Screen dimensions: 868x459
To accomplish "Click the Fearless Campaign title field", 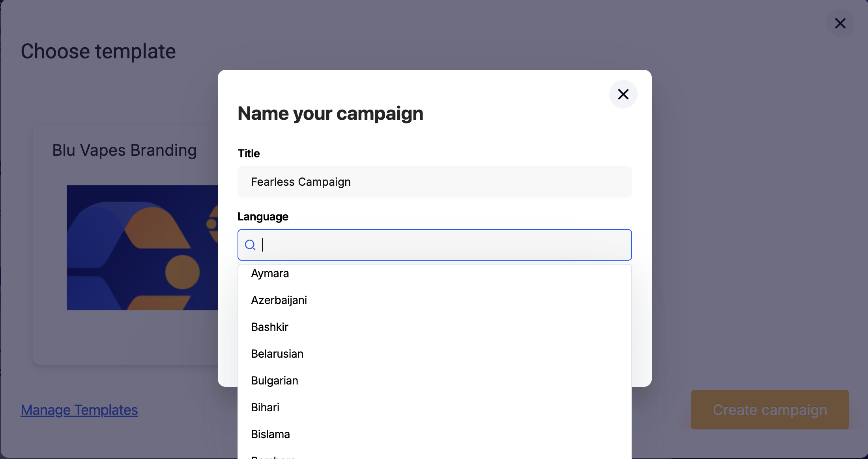I will [434, 181].
